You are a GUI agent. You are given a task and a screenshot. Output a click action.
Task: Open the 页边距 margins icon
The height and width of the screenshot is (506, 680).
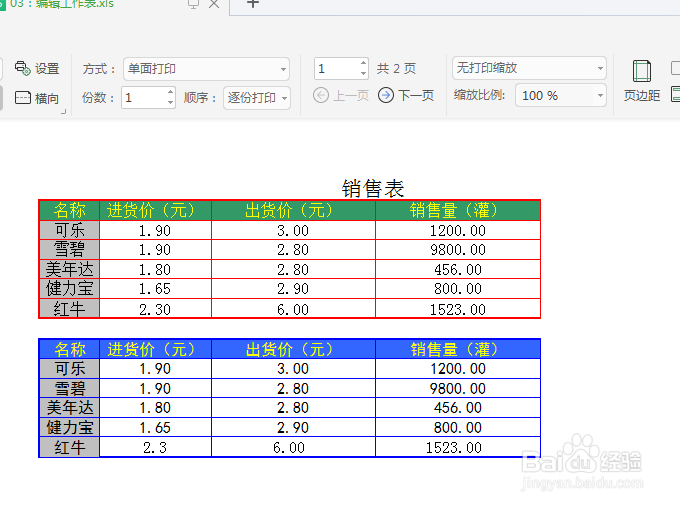pos(642,81)
